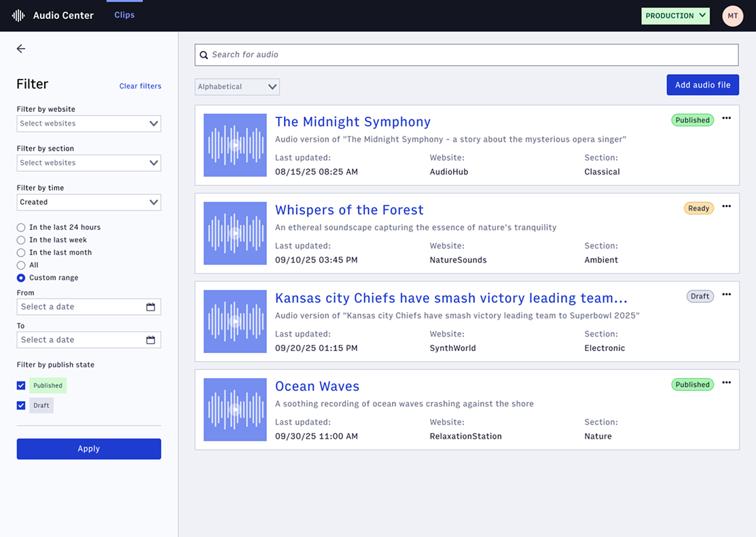Open the Filter by website dropdown
756x537 pixels.
pos(89,124)
